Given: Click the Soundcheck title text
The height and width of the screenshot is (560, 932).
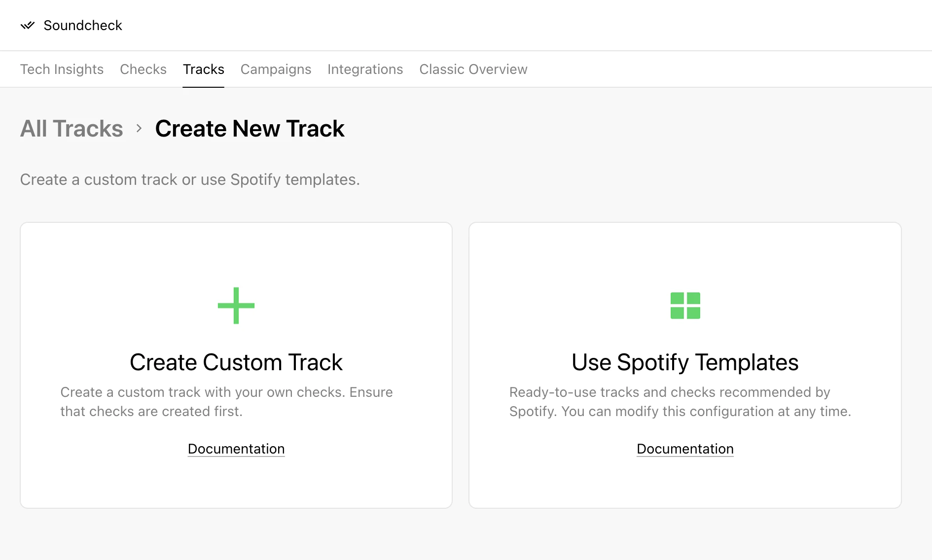Looking at the screenshot, I should [83, 25].
